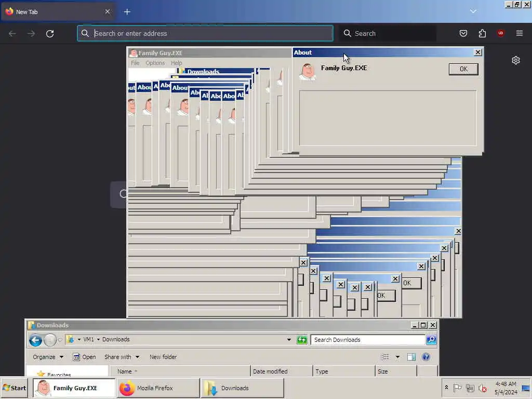Select the New Tab browser tab

coord(58,12)
